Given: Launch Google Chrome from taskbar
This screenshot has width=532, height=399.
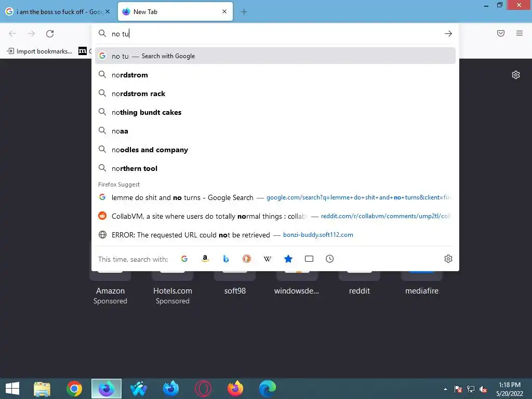Looking at the screenshot, I should [74, 389].
